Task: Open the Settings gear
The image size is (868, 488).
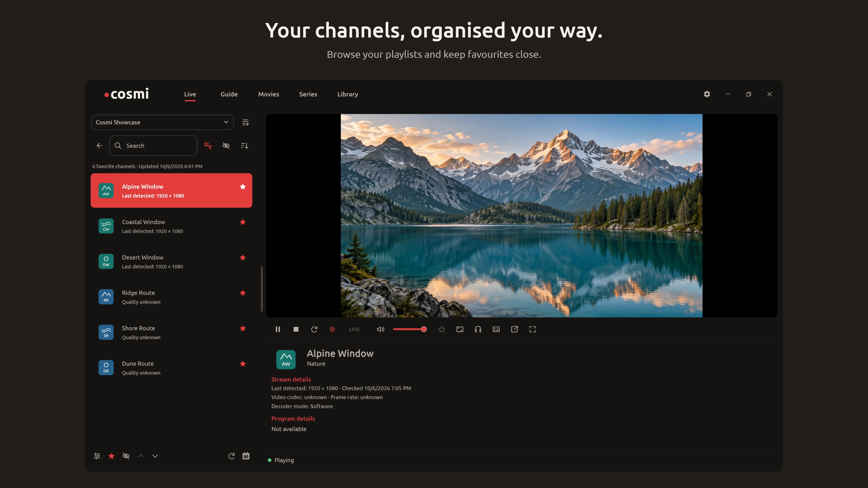Action: (707, 94)
